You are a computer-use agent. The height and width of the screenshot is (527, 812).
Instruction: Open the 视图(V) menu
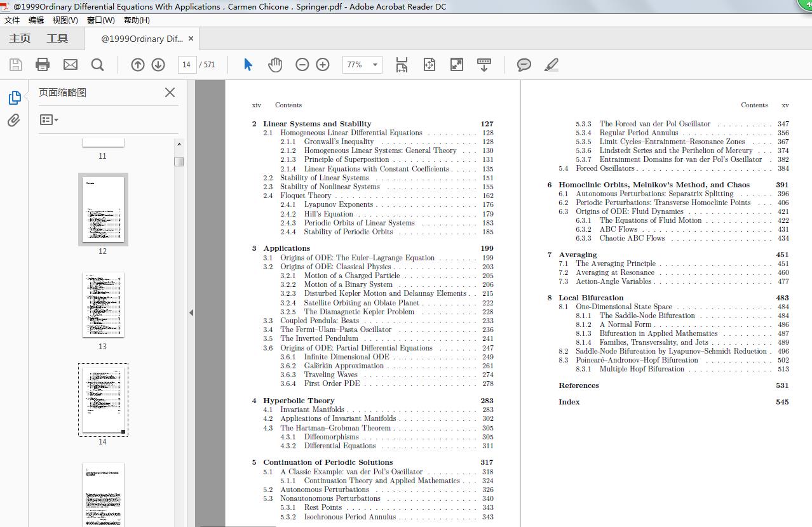pos(65,20)
